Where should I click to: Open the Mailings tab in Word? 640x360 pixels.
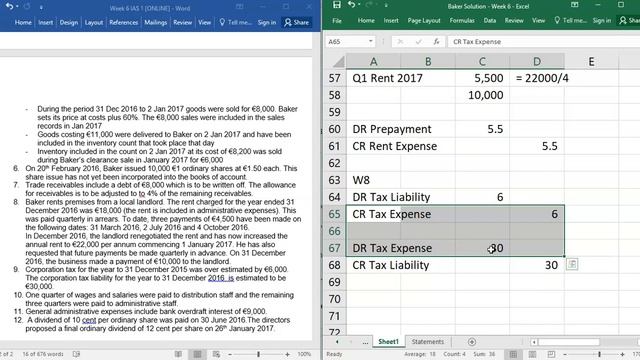[x=156, y=22]
